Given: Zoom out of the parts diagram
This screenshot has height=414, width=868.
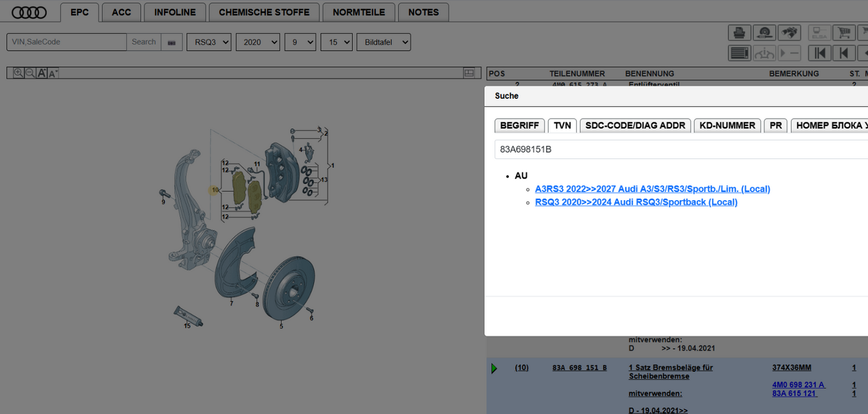Looking at the screenshot, I should click(x=30, y=73).
